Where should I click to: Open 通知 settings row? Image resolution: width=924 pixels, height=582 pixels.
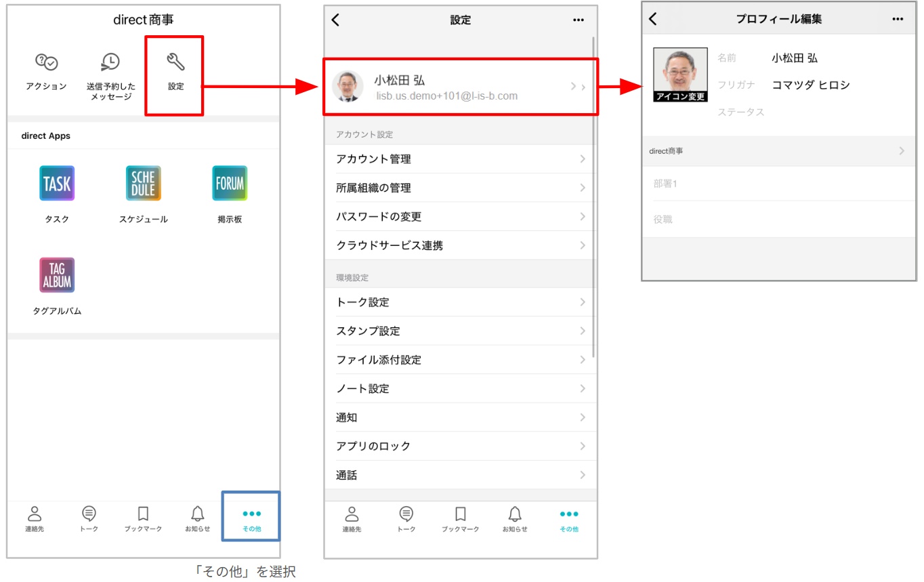[460, 417]
